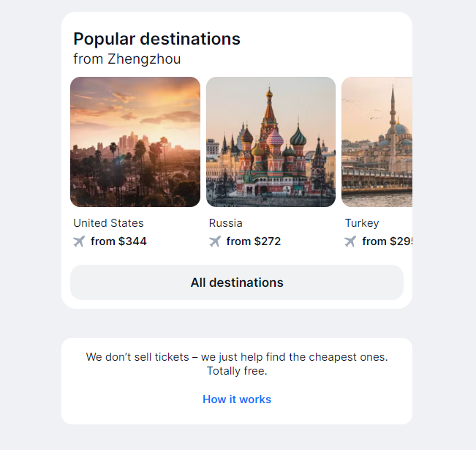Click the airplane icon under United States
Image resolution: width=476 pixels, height=450 pixels.
[x=79, y=241]
